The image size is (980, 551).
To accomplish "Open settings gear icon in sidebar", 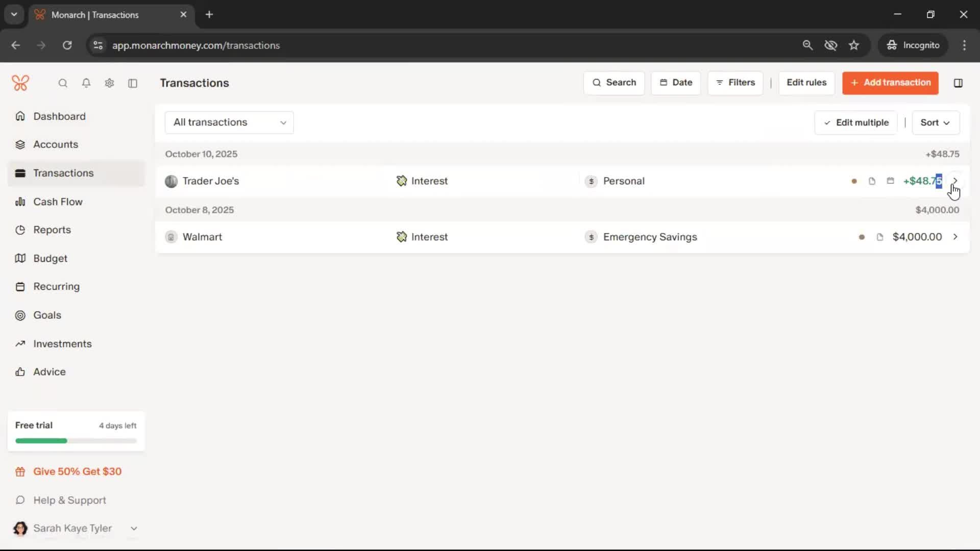I will 109,83.
